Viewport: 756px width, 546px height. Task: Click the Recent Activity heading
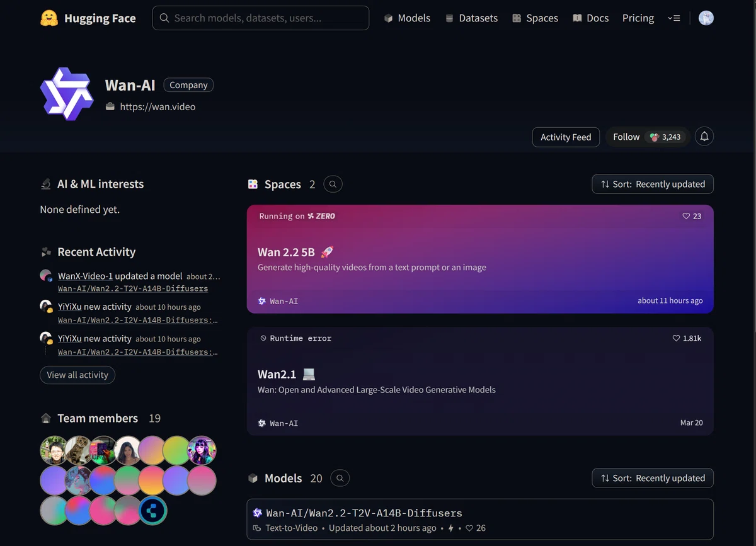(x=96, y=252)
